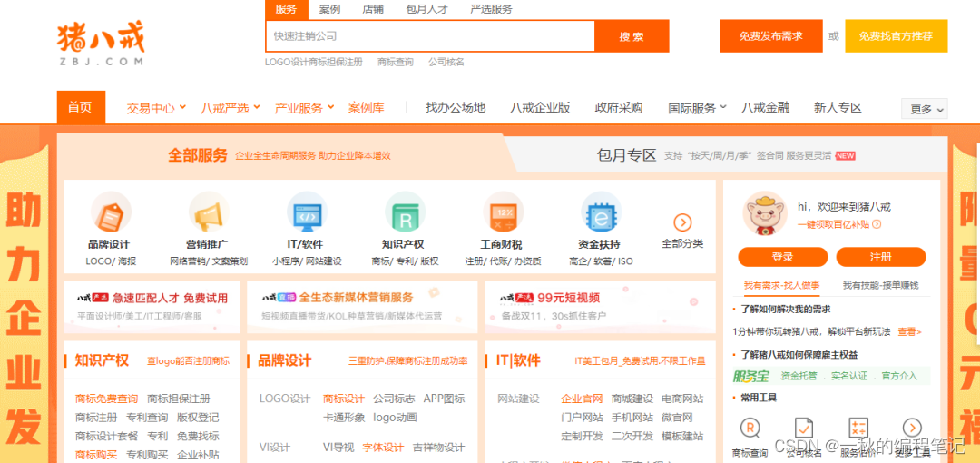Click the 免费发布需求 button

tap(771, 36)
